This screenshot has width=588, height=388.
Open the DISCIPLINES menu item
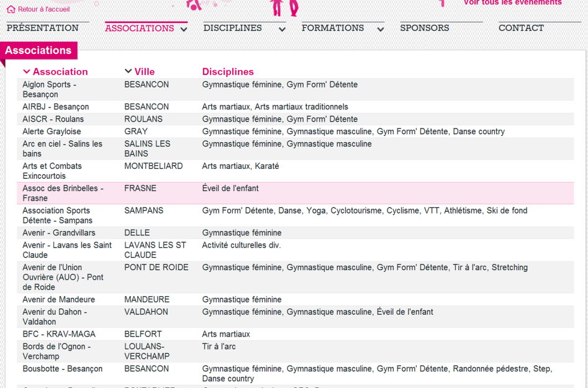pos(232,28)
